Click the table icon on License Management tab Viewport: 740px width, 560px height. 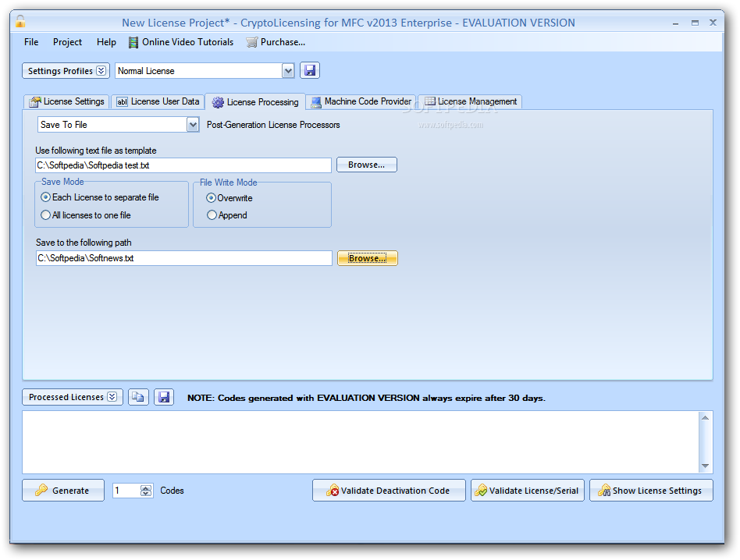coord(430,101)
